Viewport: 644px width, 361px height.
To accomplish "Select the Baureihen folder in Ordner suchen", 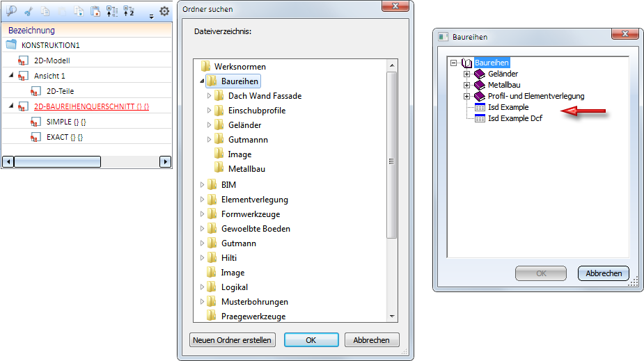I will click(x=239, y=81).
